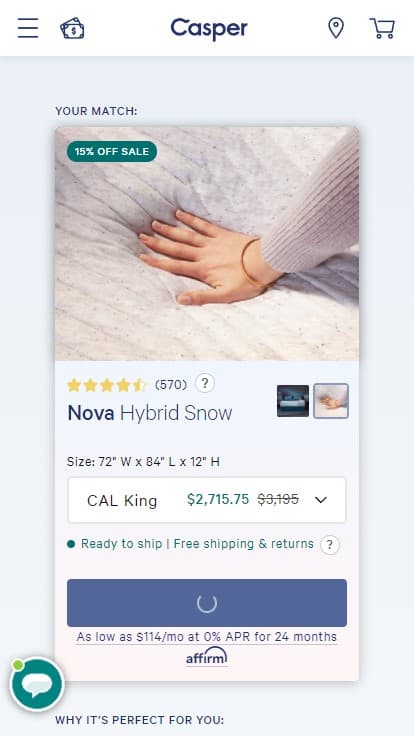Go to Casper home logo
The image size is (414, 736).
click(208, 29)
